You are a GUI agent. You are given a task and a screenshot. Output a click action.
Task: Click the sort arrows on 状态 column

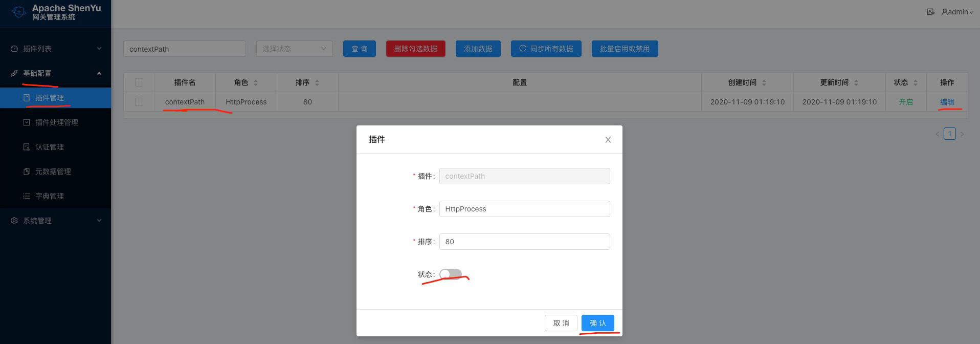point(916,82)
